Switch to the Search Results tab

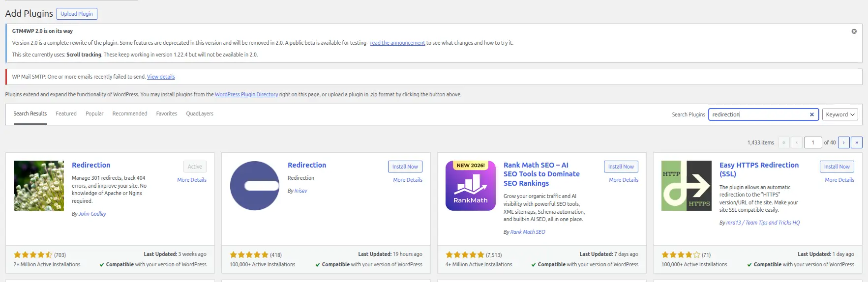(x=30, y=113)
